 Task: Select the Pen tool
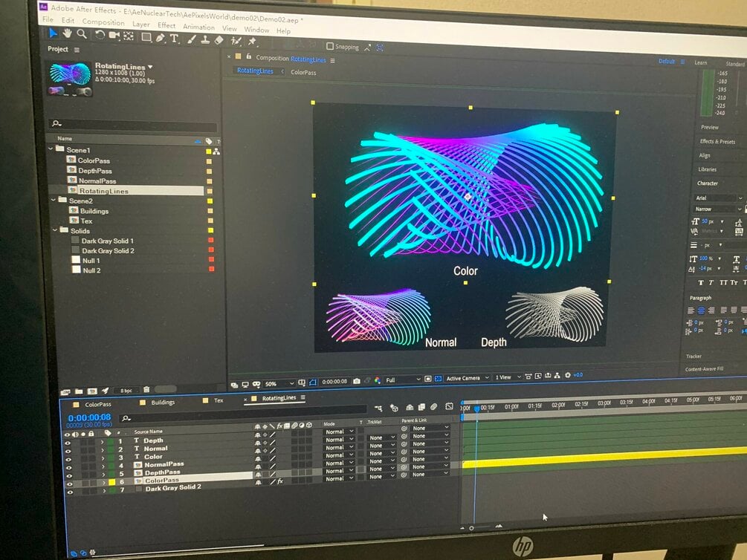tap(160, 38)
